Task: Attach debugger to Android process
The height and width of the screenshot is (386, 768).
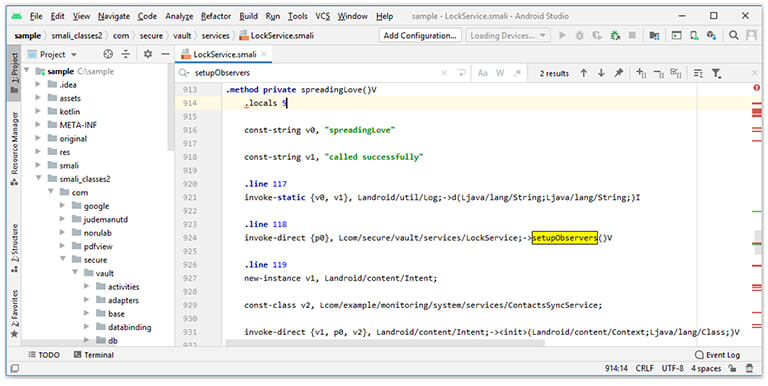Action: 615,35
